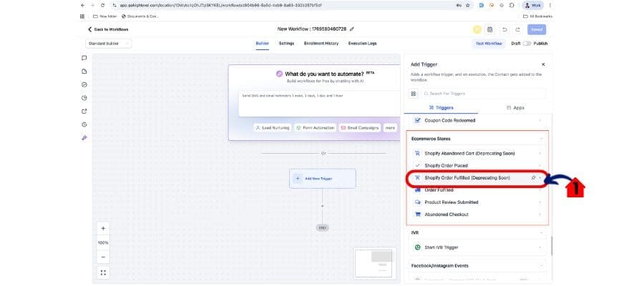Collapse the IVR section

click(x=541, y=232)
